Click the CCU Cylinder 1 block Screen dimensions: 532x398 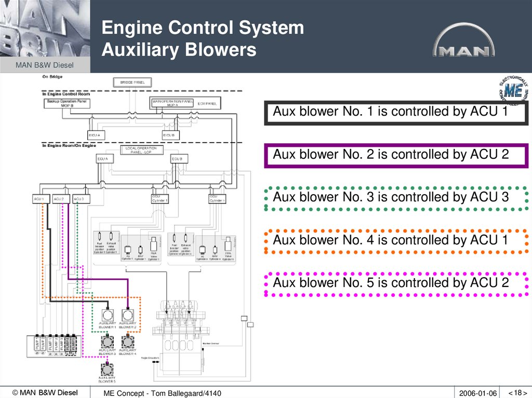pos(159,199)
